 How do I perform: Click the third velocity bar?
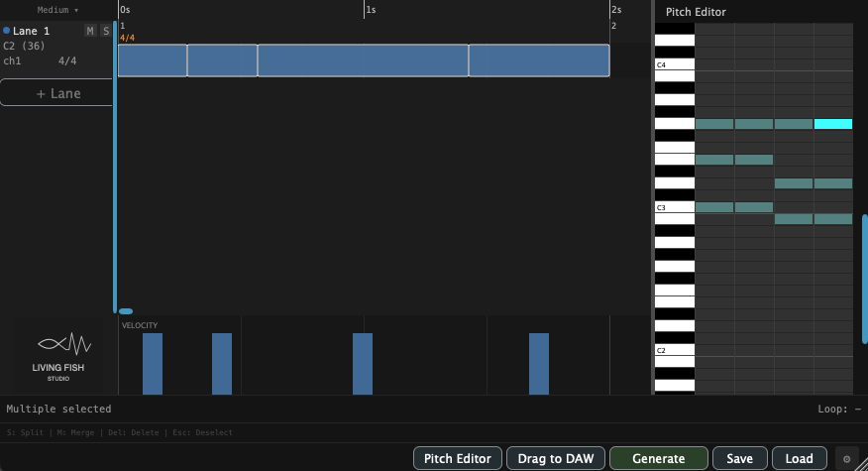[x=363, y=364]
